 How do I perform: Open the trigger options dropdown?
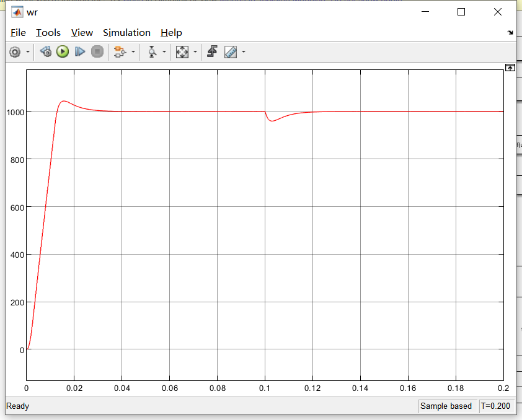(163, 52)
